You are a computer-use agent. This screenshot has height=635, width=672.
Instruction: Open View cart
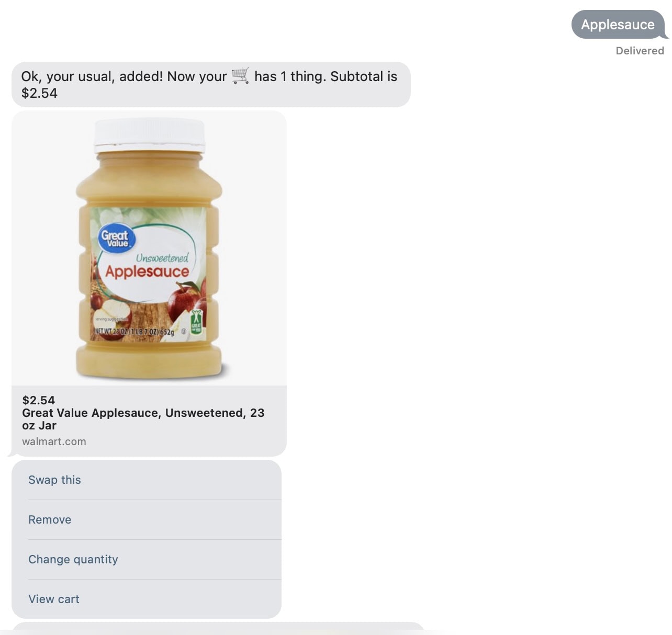[147, 599]
